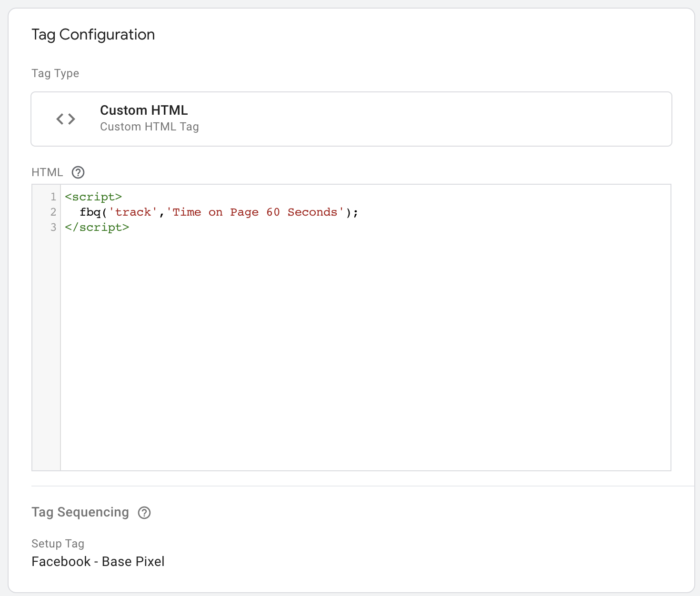The width and height of the screenshot is (700, 596).
Task: Click the Custom HTML Tag subtitle
Action: 149,127
